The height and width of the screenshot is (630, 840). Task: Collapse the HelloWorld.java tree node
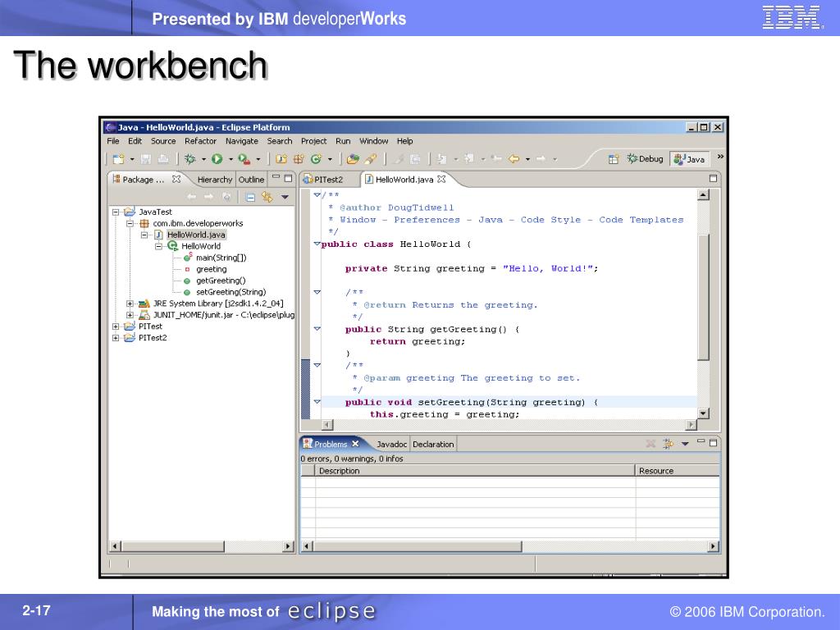coord(144,235)
